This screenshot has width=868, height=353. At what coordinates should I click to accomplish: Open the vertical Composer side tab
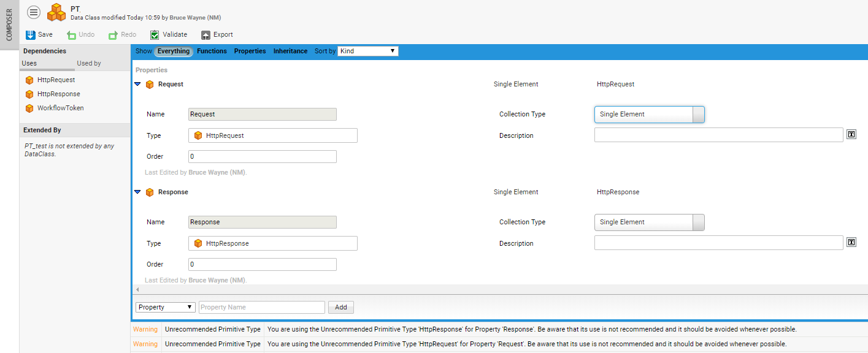(x=9, y=25)
